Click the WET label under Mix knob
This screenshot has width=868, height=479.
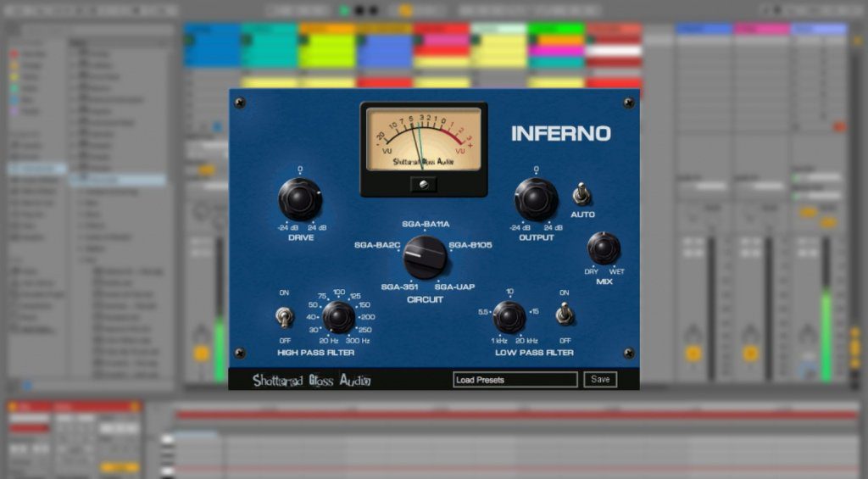pyautogui.click(x=617, y=272)
